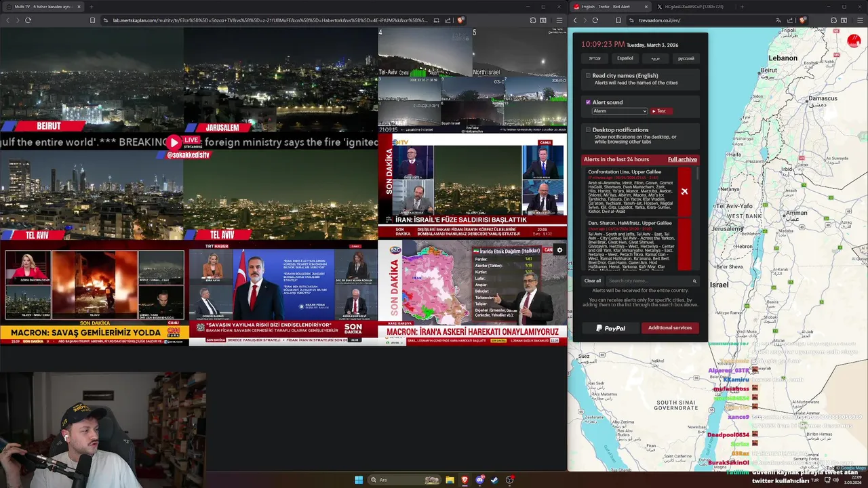
Task: Open Brave browser from taskbar
Action: point(465,480)
